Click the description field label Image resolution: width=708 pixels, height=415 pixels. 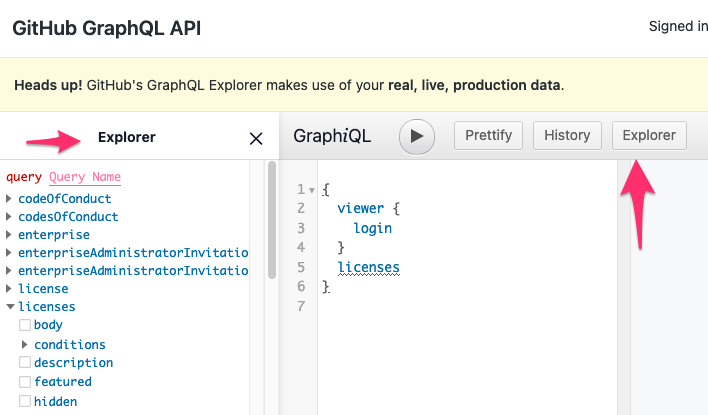(x=73, y=363)
